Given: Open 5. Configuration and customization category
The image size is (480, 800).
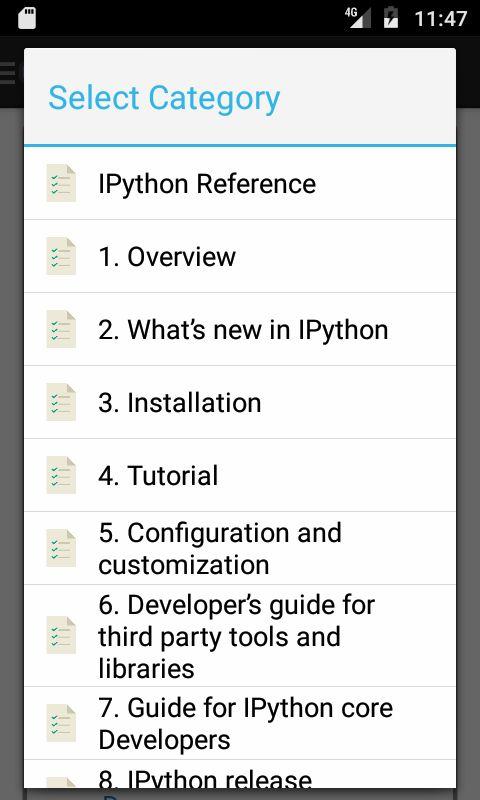Looking at the screenshot, I should pos(240,548).
